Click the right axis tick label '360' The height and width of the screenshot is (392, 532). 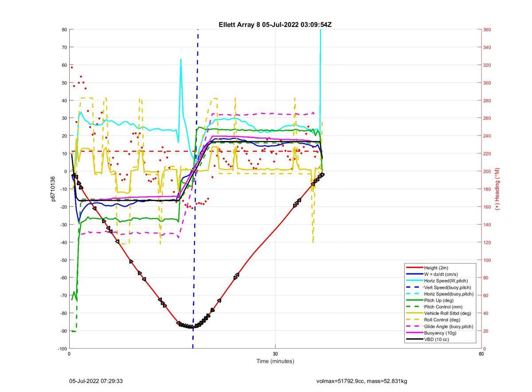[x=487, y=30]
